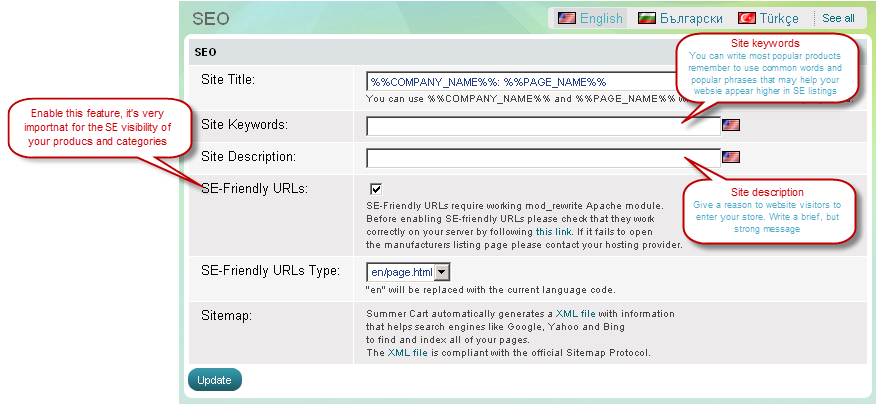Click the US flag icon beside English
Image resolution: width=876 pixels, height=404 pixels.
pos(567,18)
